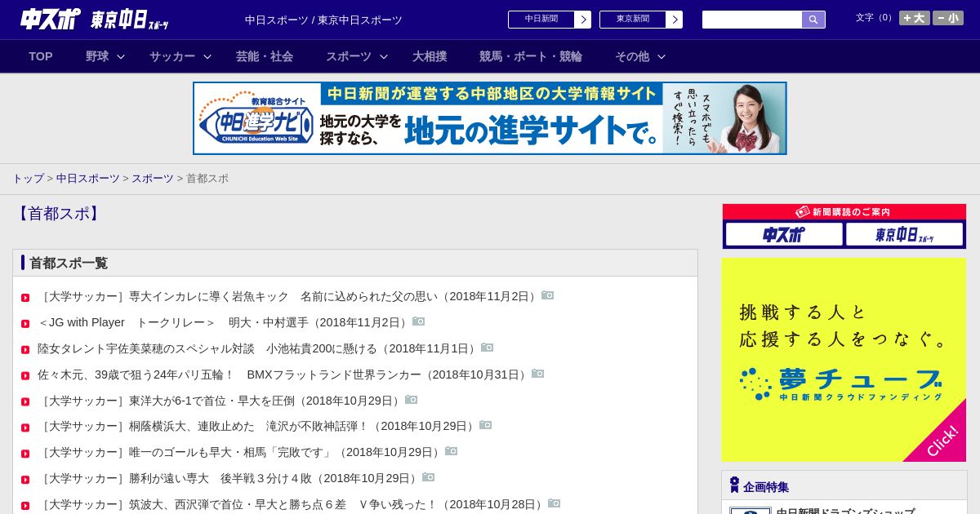Open the 中日新聞 link button
The image size is (980, 514).
coord(550,20)
